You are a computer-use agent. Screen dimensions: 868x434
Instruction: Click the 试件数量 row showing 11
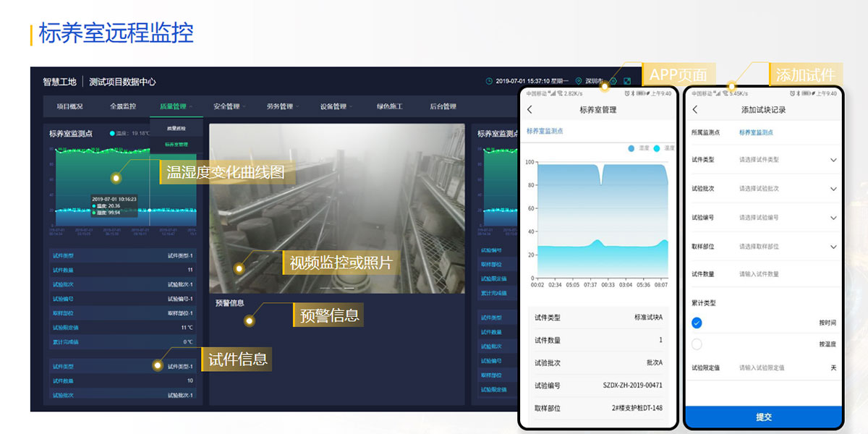click(x=123, y=270)
